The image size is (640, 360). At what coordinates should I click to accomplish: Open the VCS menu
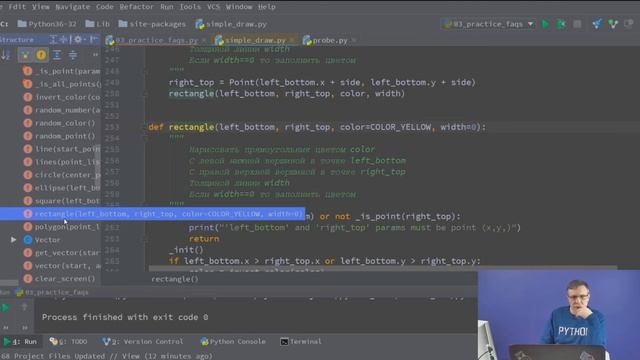[213, 7]
